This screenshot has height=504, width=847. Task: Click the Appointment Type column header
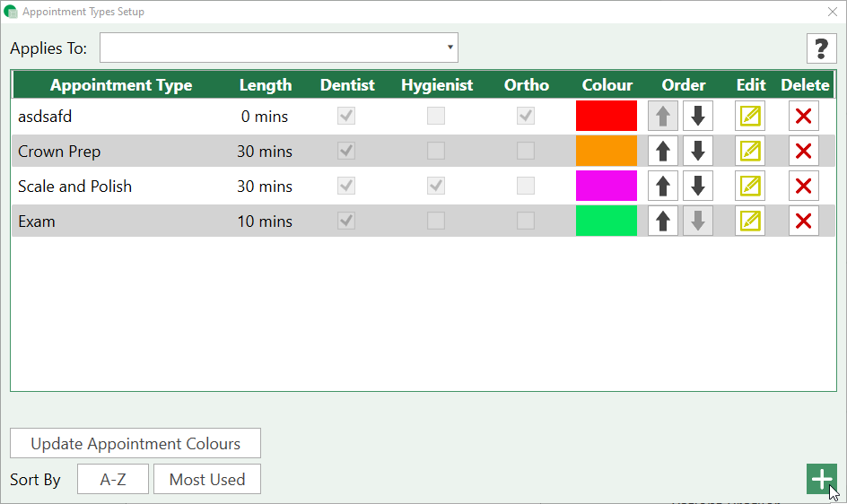121,85
